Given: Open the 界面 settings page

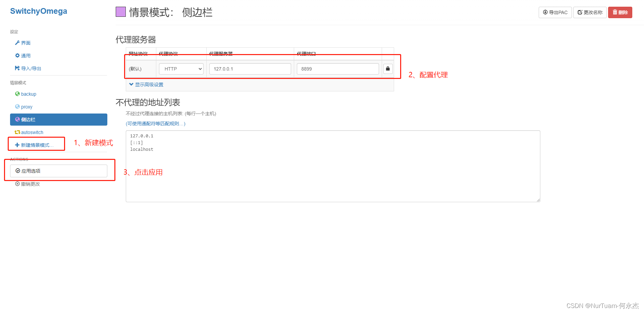Looking at the screenshot, I should pos(26,43).
